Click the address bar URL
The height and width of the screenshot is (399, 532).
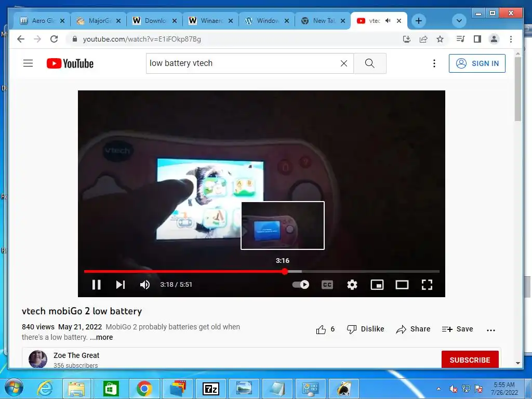(x=142, y=39)
